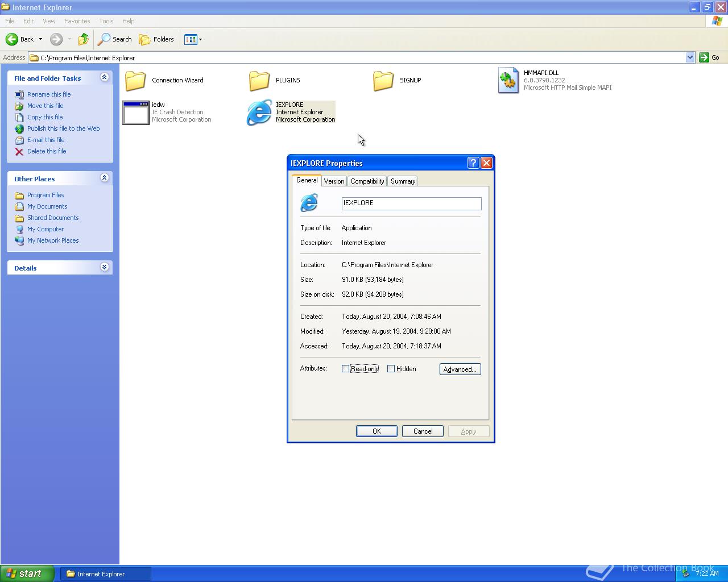Click the system tray notification icon
This screenshot has height=582, width=728.
(686, 573)
